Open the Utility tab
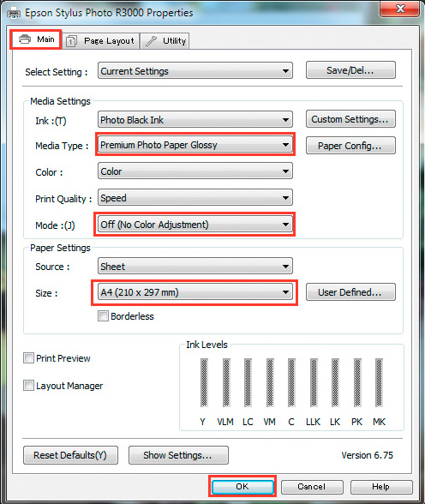The width and height of the screenshot is (425, 504). click(165, 41)
